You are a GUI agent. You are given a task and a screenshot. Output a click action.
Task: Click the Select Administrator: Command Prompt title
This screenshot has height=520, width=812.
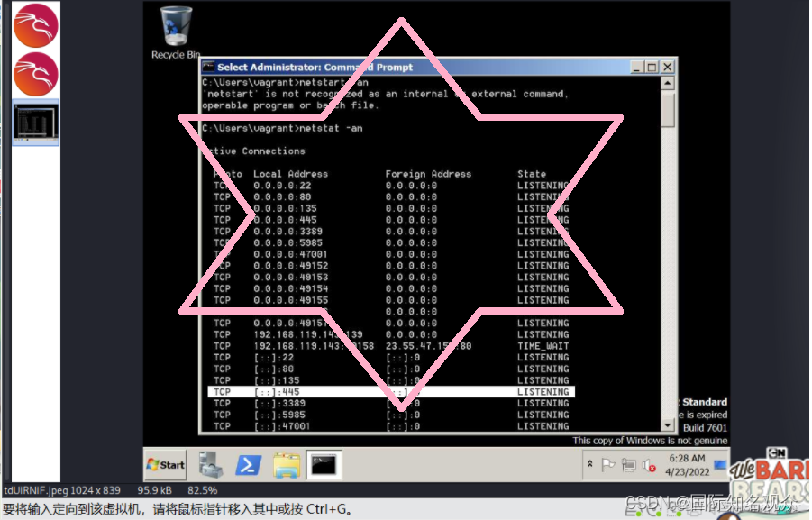[315, 68]
